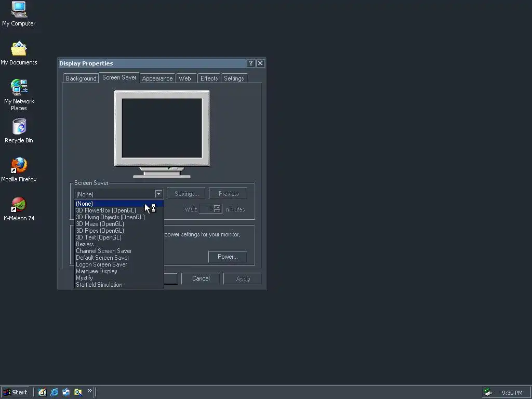This screenshot has width=532, height=399.
Task: Pick Marquee Display from list
Action: (x=119, y=271)
